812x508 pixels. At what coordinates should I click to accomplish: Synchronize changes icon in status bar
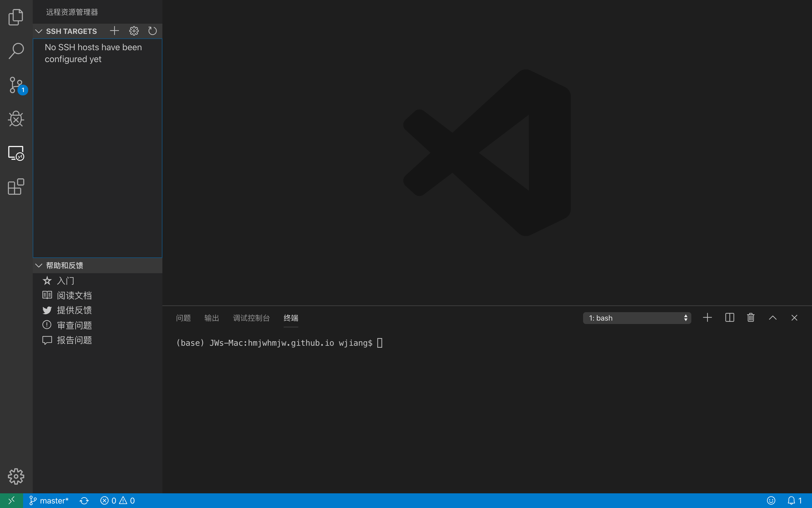(x=84, y=501)
